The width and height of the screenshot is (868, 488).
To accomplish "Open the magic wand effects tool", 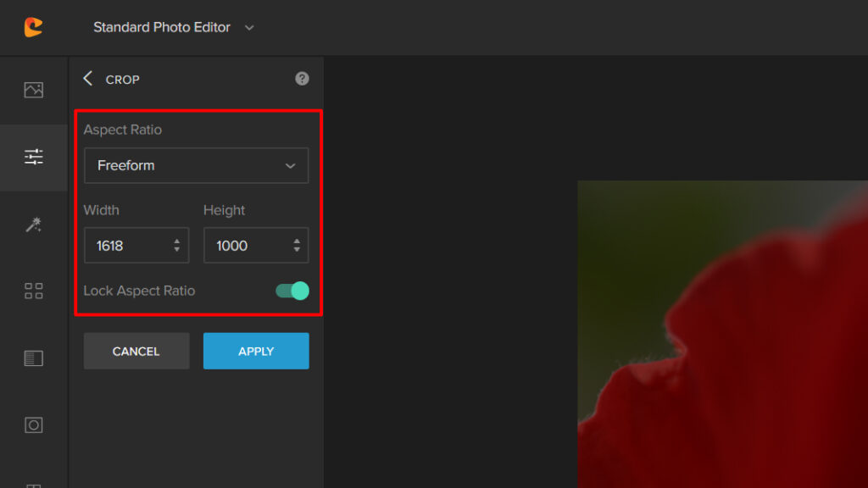I will point(33,225).
